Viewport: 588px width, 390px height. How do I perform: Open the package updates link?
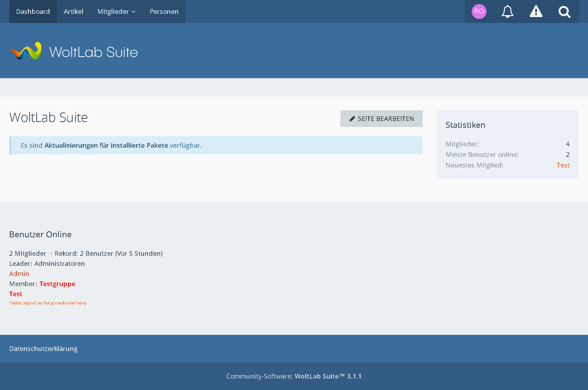[x=106, y=145]
